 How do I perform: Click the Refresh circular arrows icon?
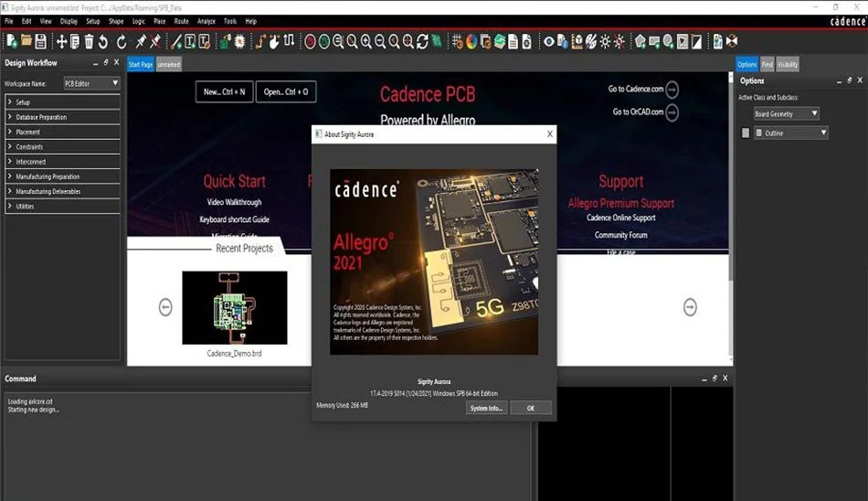(422, 41)
